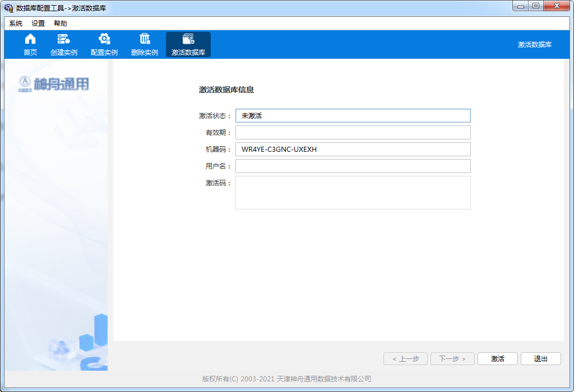Click the app icon in title bar
This screenshot has width=574, height=392.
[x=8, y=8]
